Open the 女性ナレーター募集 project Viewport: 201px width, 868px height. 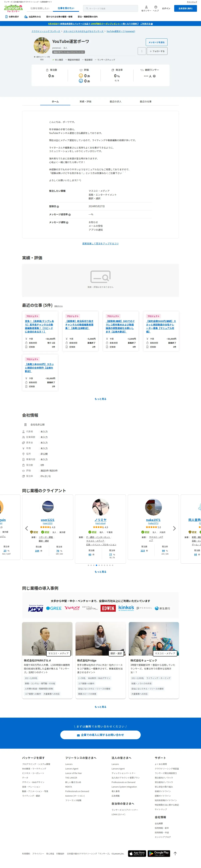(161, 327)
